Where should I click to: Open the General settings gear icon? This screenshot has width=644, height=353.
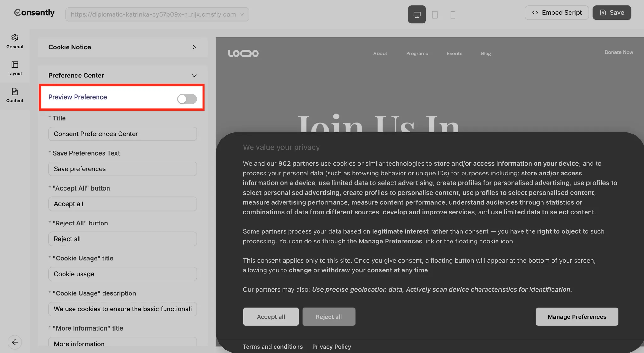[15, 38]
